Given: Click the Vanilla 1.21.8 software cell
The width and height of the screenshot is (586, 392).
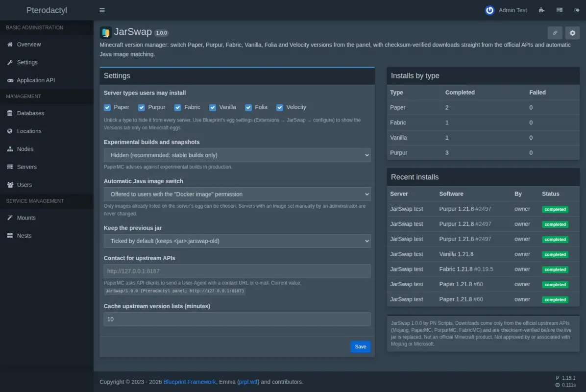Looking at the screenshot, I should pos(456,254).
